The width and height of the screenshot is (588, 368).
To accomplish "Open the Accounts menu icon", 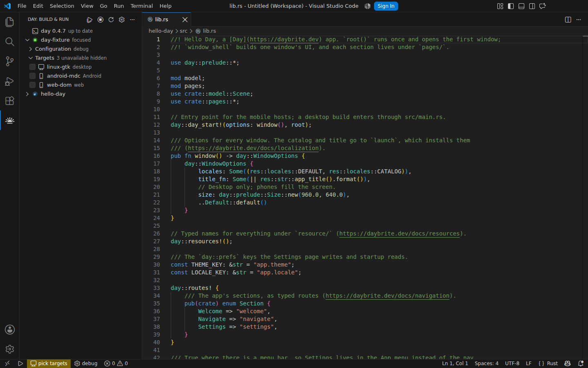I will (x=9, y=330).
